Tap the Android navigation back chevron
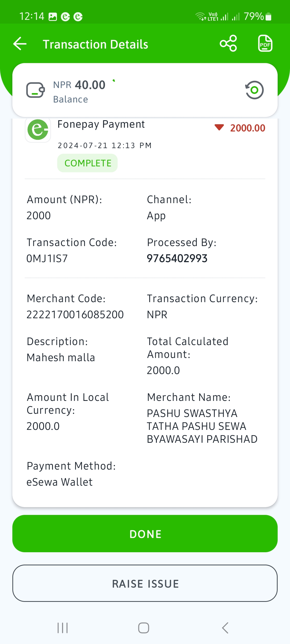This screenshot has width=290, height=644. 225,628
